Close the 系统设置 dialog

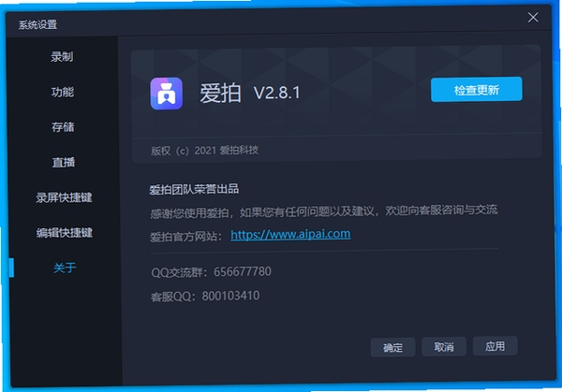pos(533,17)
